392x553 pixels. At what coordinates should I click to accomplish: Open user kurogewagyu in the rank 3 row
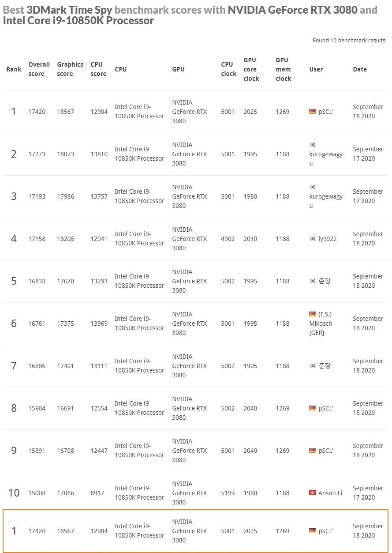pos(326,201)
